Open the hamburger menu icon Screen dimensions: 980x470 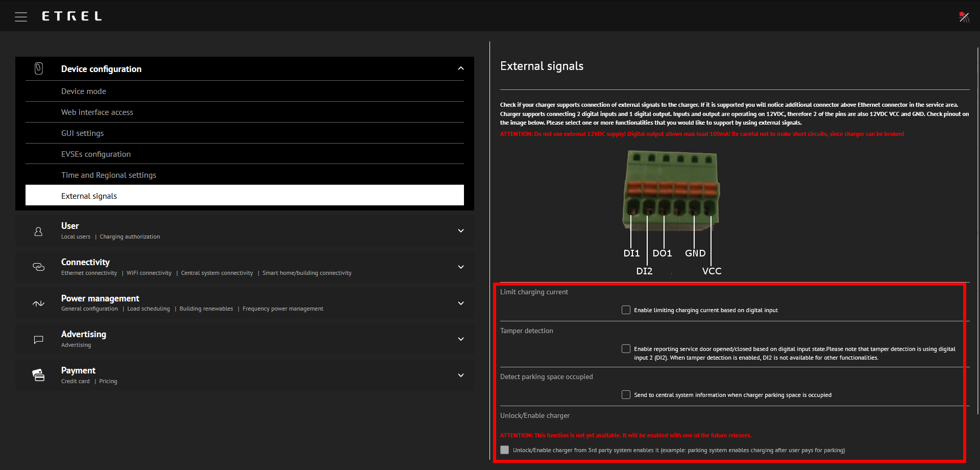click(x=21, y=17)
